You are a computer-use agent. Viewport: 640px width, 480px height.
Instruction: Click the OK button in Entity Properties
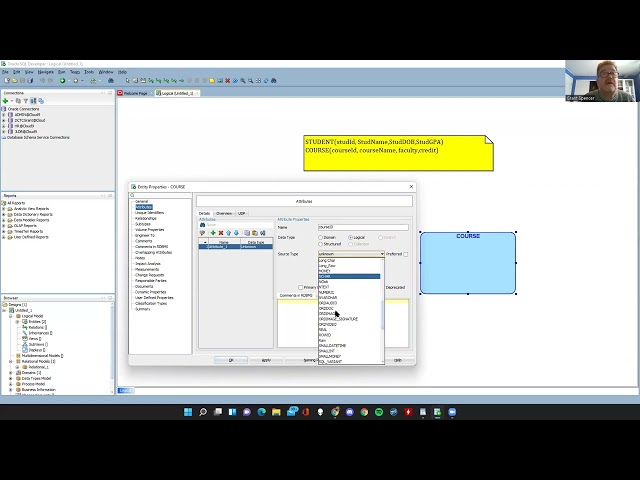pyautogui.click(x=231, y=360)
